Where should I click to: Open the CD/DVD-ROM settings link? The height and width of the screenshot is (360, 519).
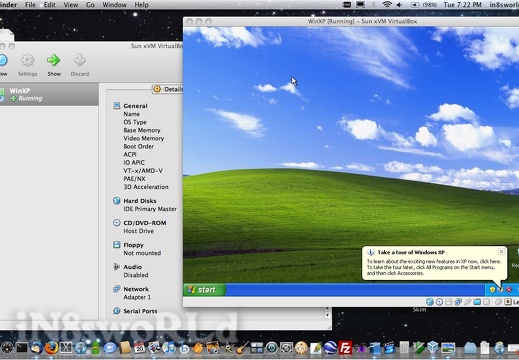click(x=145, y=223)
